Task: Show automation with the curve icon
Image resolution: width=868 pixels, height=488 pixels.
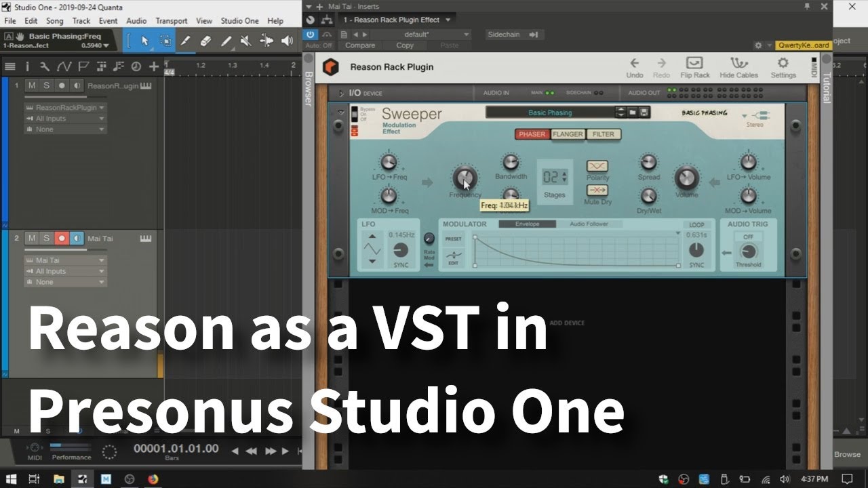Action: click(x=64, y=66)
